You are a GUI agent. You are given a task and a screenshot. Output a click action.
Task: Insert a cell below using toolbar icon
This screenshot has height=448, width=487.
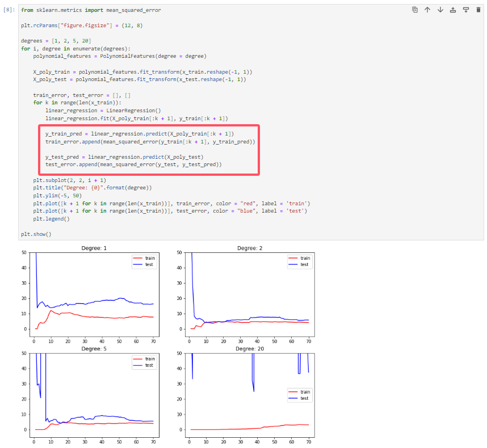465,10
